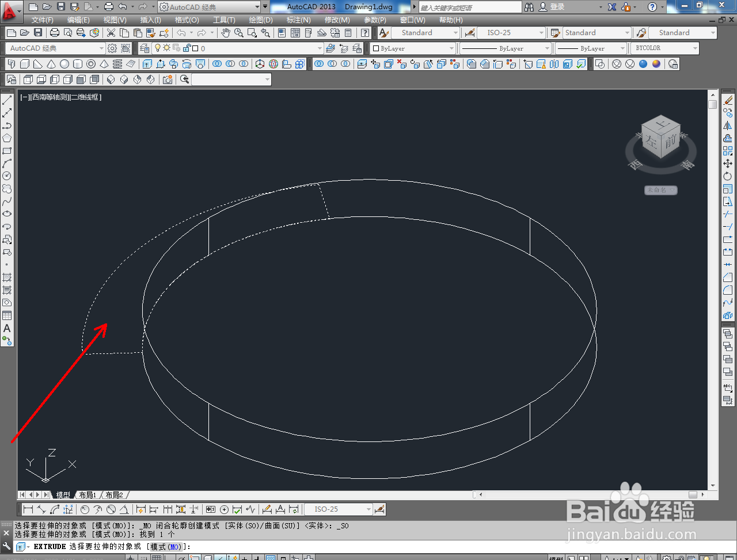Click the Erase tool in modify toolbar
Screen dimensions: 737x560
tap(728, 100)
